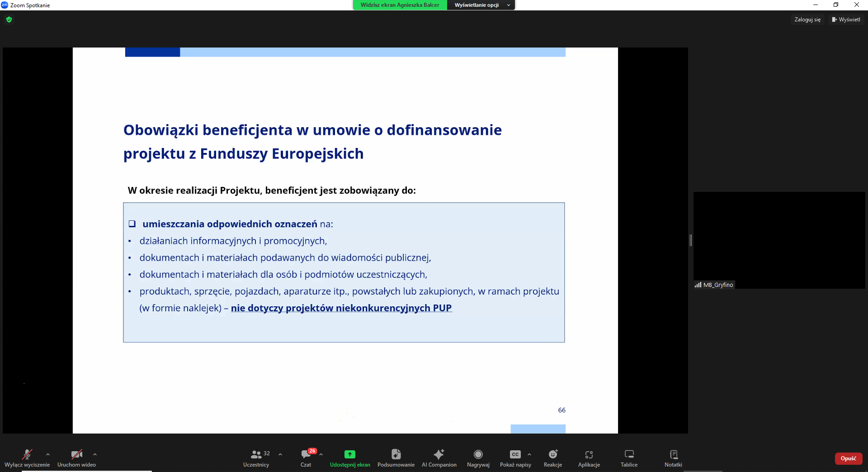868x472 pixels.
Task: Expand video options arrow beside camera
Action: (x=95, y=454)
